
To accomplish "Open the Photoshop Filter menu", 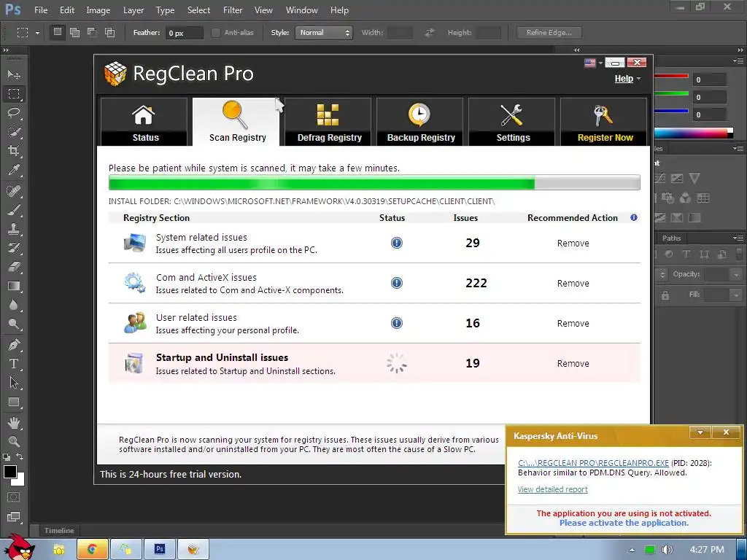I will (x=233, y=10).
